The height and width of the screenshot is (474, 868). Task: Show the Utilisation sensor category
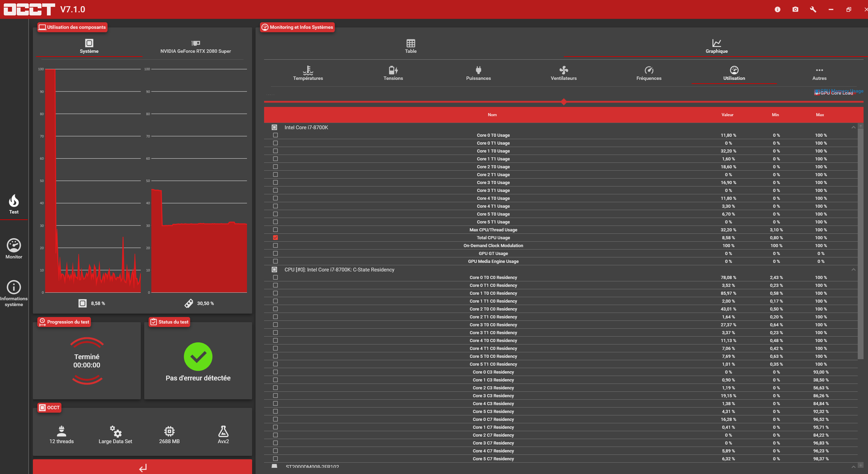click(x=734, y=73)
